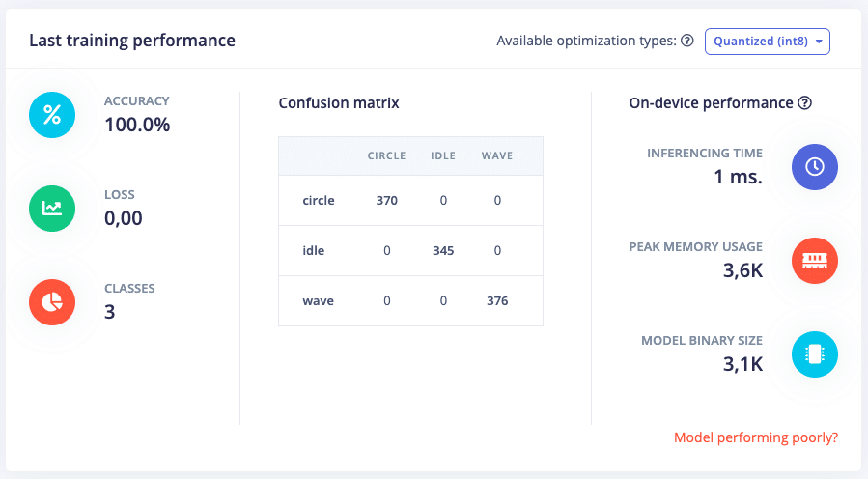Click the model binary size chip icon

[814, 354]
